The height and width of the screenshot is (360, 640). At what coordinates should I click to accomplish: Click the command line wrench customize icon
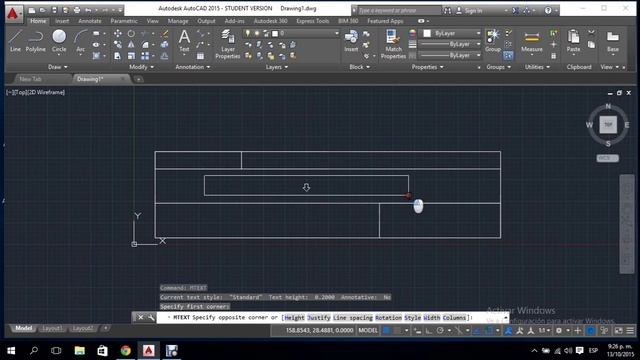(x=151, y=318)
